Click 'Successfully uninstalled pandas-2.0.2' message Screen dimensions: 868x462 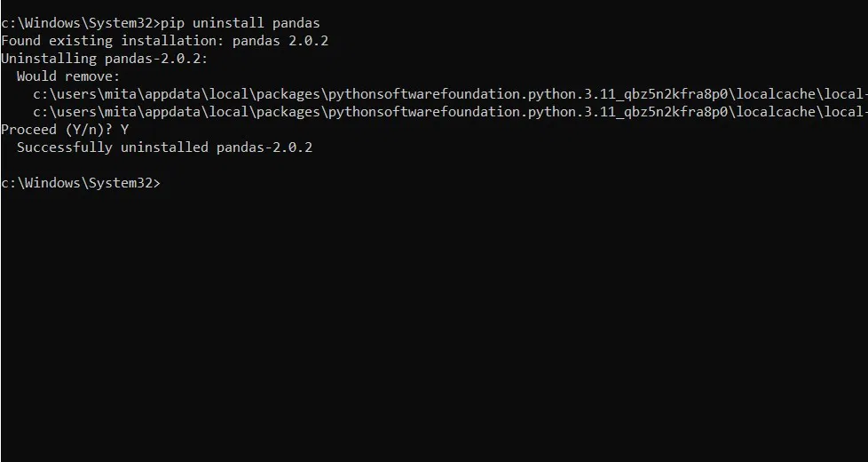tap(164, 147)
